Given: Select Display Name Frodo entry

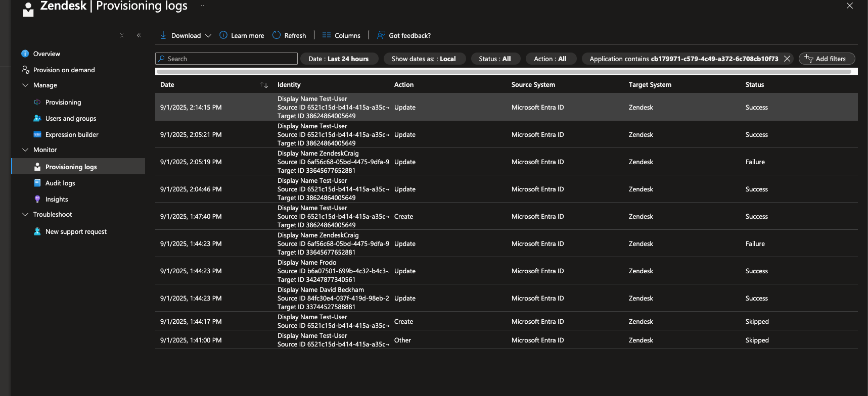Looking at the screenshot, I should [307, 262].
